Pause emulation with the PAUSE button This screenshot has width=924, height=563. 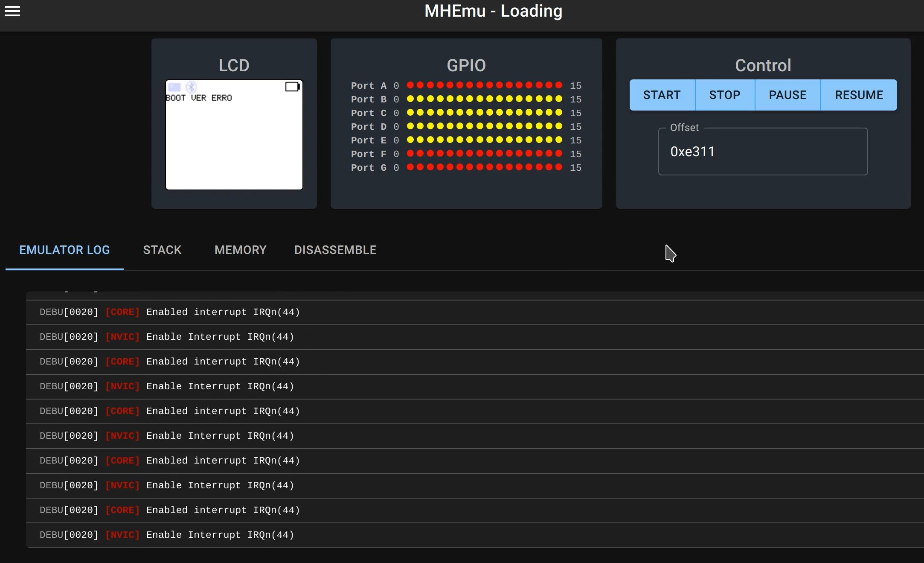click(787, 95)
